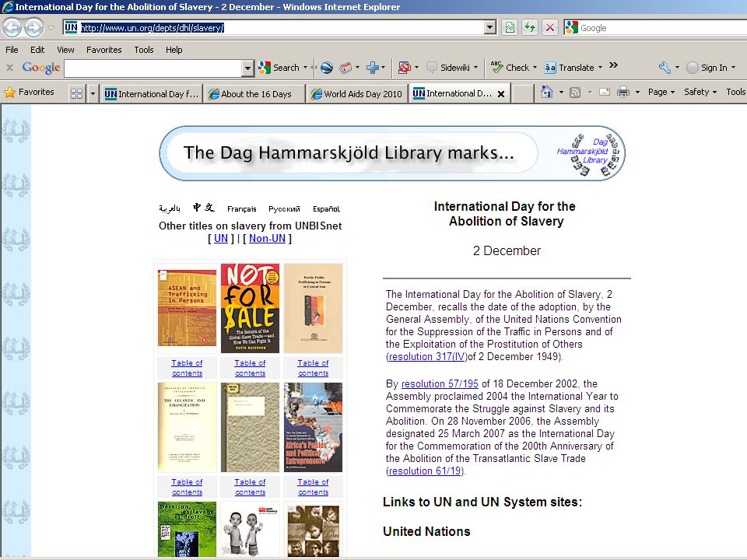Open resolution 61/19 link

(x=425, y=471)
